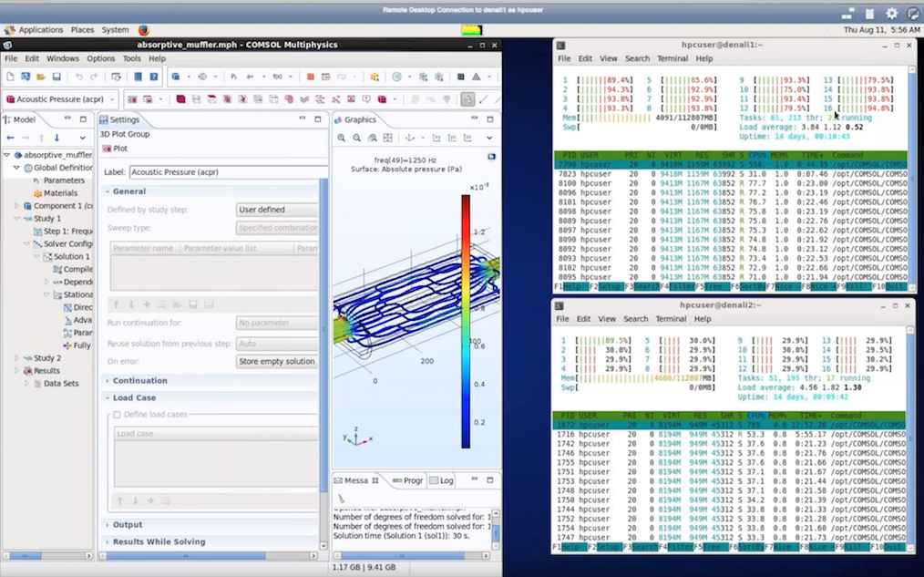The image size is (924, 577).
Task: Switch to the Log tab
Action: click(x=446, y=480)
